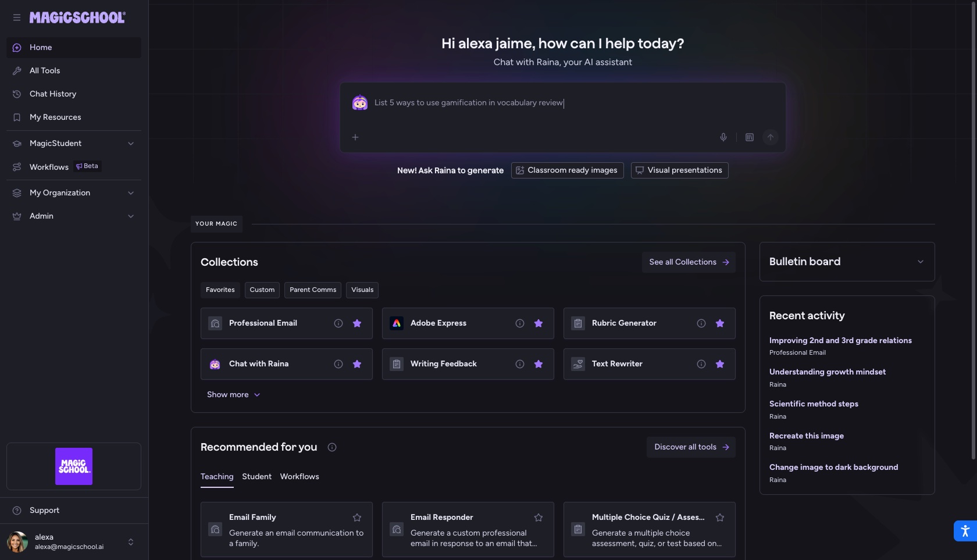Switch to the Workflows tab in Recommended
The width and height of the screenshot is (977, 560).
299,477
